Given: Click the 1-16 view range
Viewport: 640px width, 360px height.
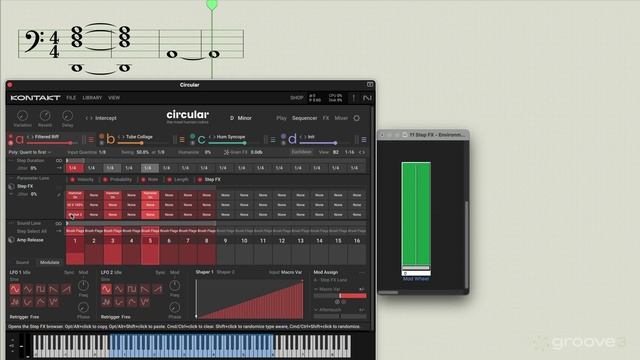Looking at the screenshot, I should click(x=349, y=152).
